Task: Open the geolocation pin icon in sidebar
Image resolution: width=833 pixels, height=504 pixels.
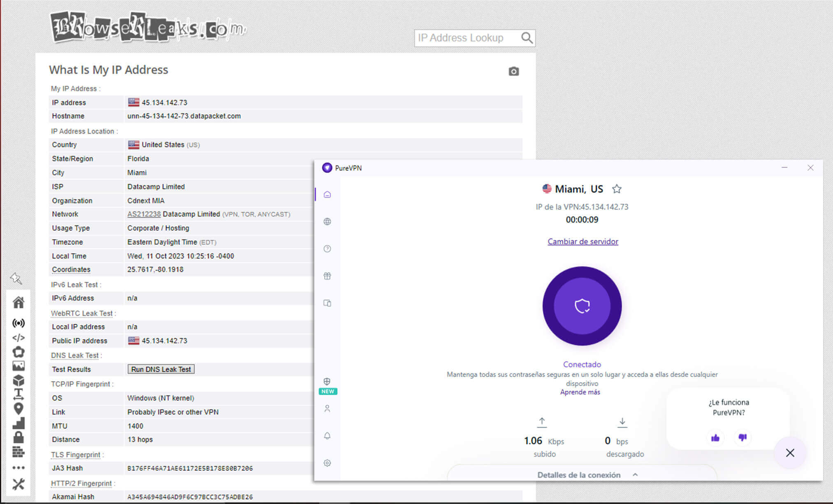Action: pos(19,409)
